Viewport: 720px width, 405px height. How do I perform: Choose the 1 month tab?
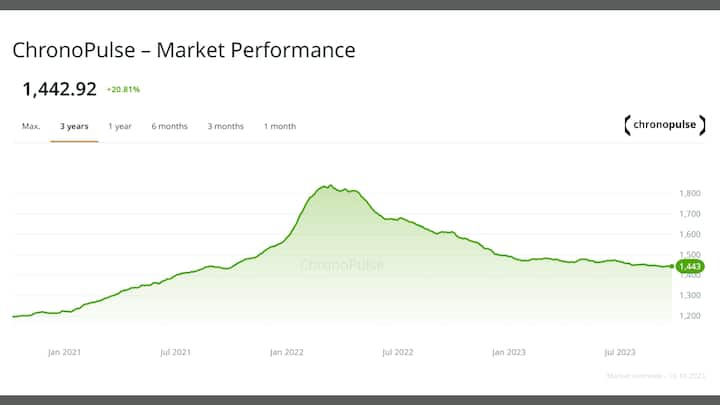tap(280, 126)
